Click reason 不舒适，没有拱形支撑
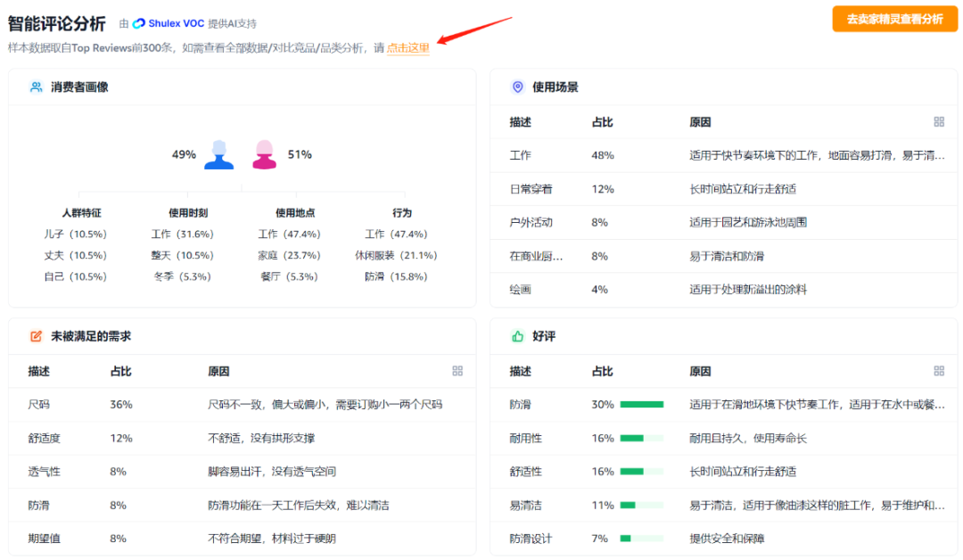 point(261,438)
